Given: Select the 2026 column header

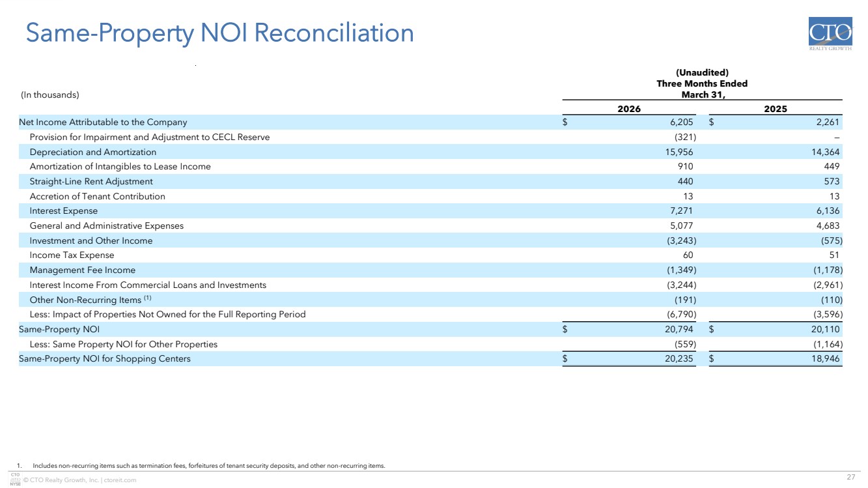Looking at the screenshot, I should 628,109.
